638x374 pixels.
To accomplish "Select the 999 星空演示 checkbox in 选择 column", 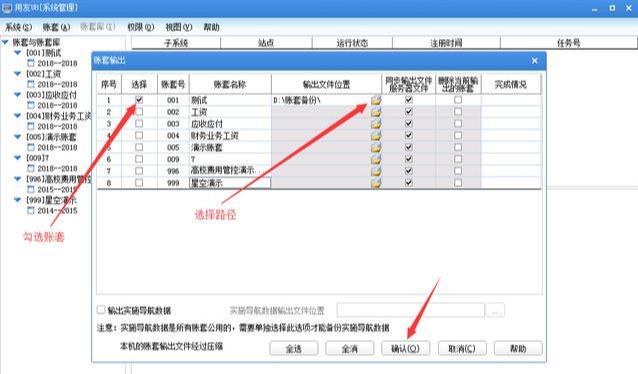I will click(139, 183).
